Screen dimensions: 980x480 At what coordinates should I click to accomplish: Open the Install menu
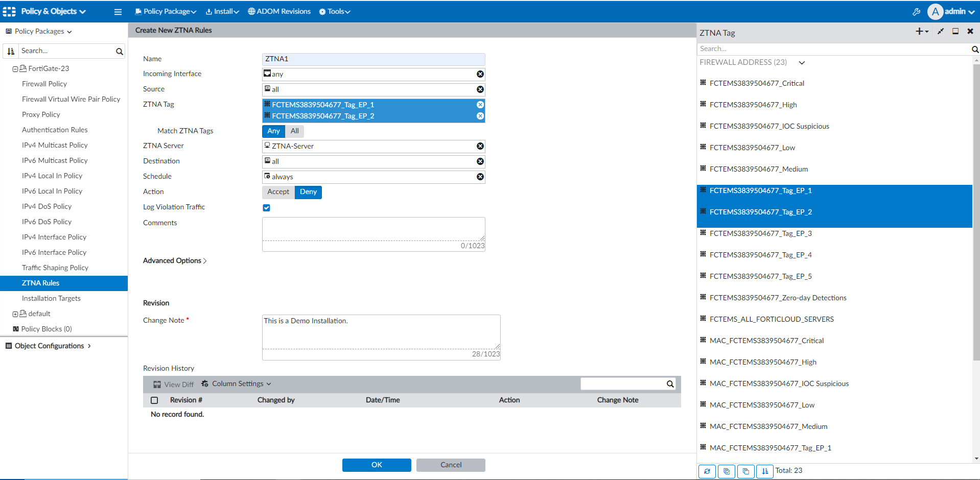(222, 12)
